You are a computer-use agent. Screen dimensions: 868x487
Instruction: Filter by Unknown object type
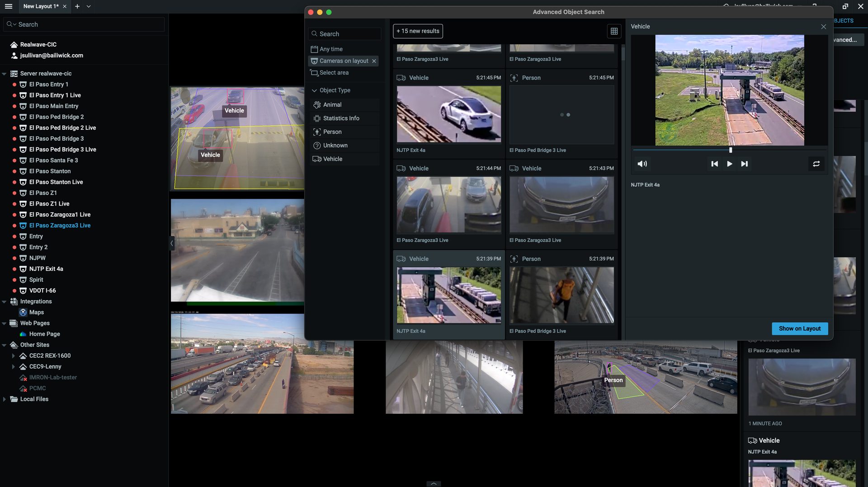[344, 145]
